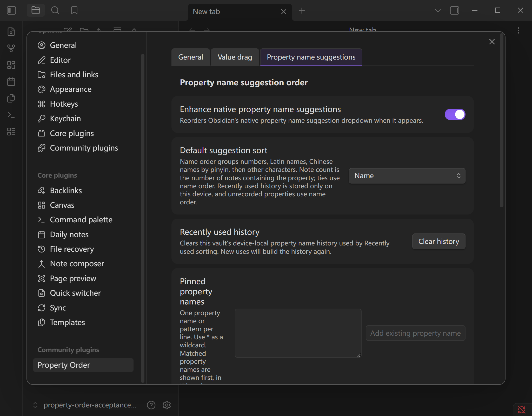Click the bottom list-style ribbon icon

[x=11, y=132]
